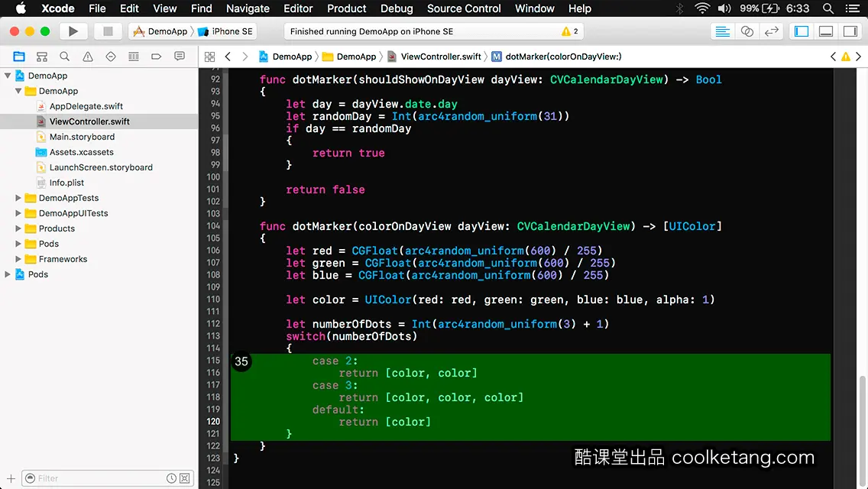Viewport: 868px width, 489px height.
Task: Select AppDelegate.swift file
Action: tap(86, 106)
